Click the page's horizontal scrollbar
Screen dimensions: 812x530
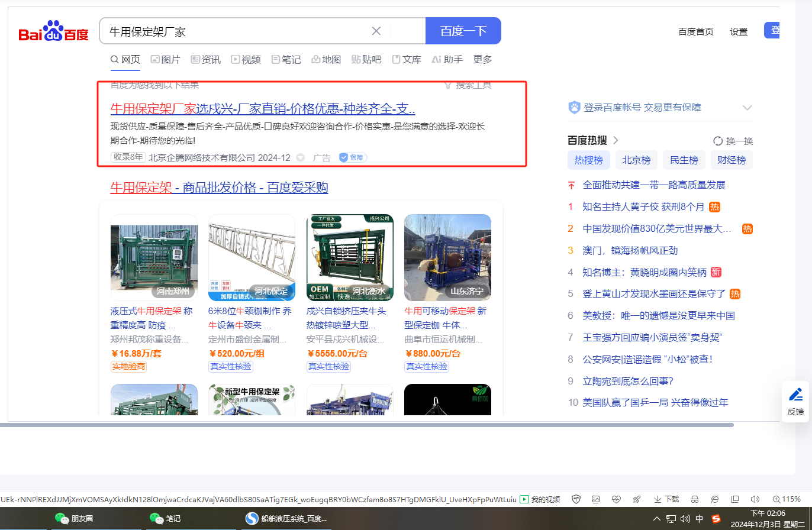click(367, 425)
